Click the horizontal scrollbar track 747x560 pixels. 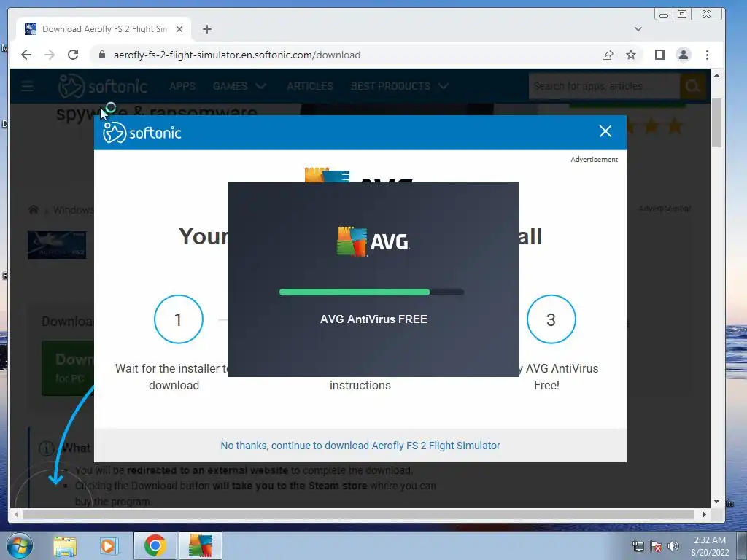[x=360, y=514]
